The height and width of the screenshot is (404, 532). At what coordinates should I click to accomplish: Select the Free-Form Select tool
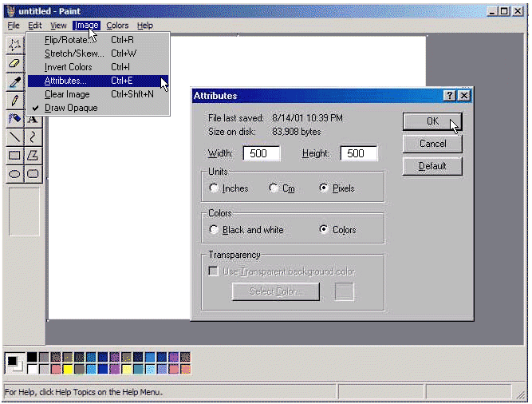click(14, 45)
